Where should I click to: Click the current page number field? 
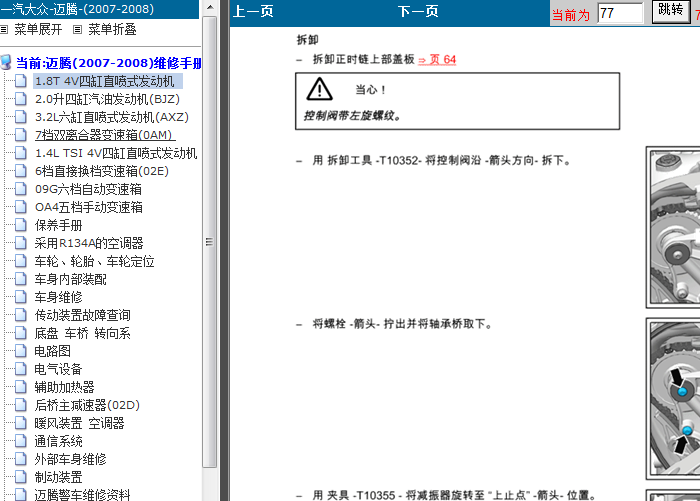click(x=620, y=13)
